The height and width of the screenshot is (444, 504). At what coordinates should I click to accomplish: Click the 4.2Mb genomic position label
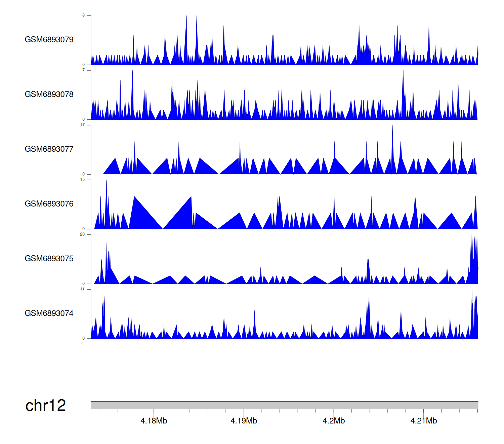334,421
